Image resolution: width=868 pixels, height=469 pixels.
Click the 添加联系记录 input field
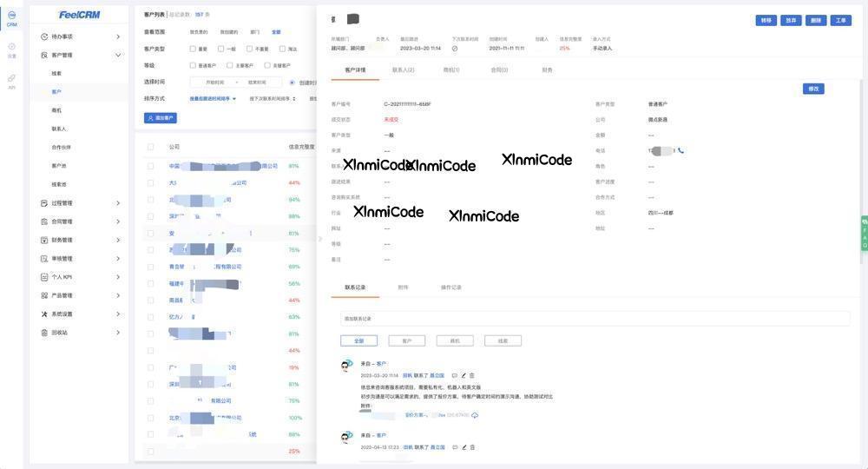coord(595,319)
